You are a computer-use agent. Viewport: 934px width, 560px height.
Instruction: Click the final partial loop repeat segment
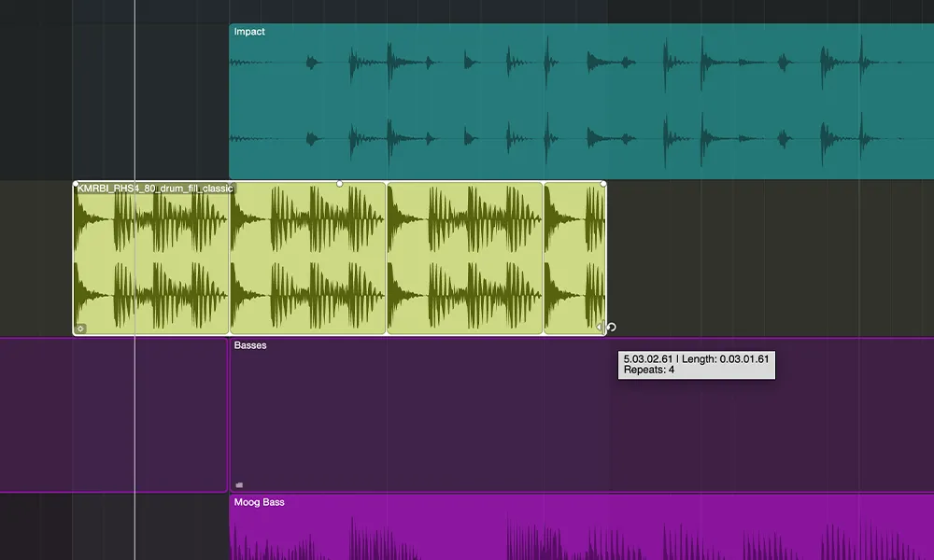coord(574,259)
